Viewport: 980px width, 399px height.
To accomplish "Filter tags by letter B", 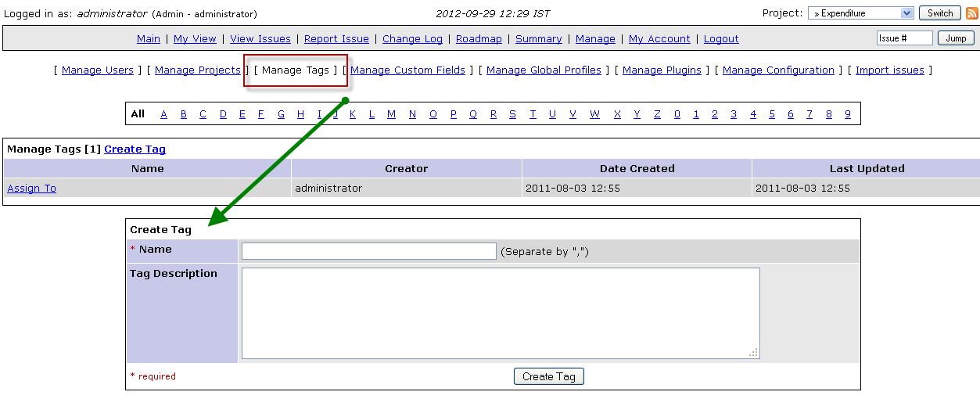I will [x=184, y=114].
